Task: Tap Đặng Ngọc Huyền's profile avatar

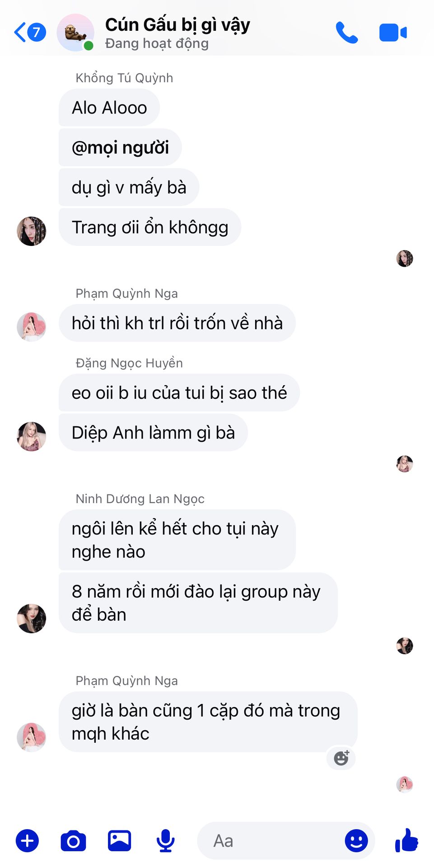Action: tap(31, 437)
